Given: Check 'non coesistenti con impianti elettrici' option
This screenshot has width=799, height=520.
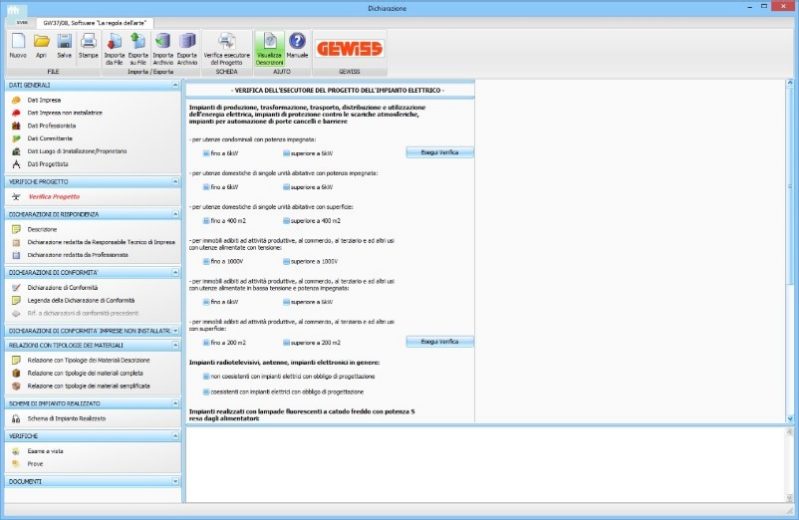Looking at the screenshot, I should pos(206,377).
